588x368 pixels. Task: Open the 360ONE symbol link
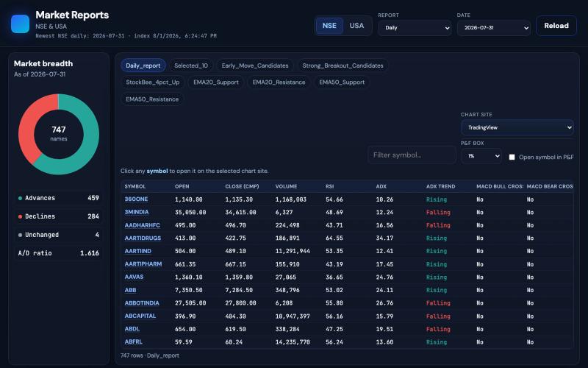[x=136, y=199]
